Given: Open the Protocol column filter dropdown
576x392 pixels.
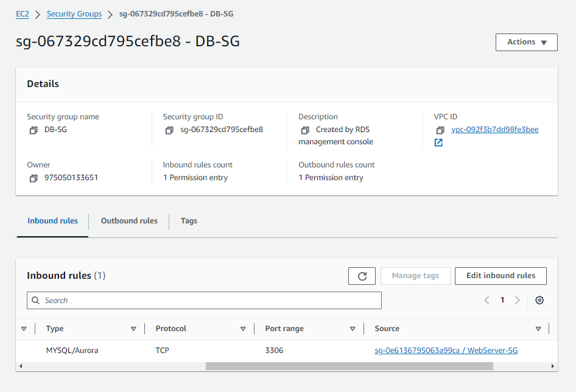Looking at the screenshot, I should 243,328.
